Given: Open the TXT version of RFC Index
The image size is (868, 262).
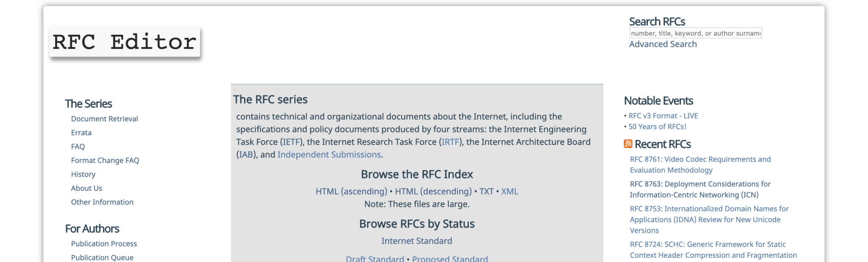Looking at the screenshot, I should pos(486,192).
